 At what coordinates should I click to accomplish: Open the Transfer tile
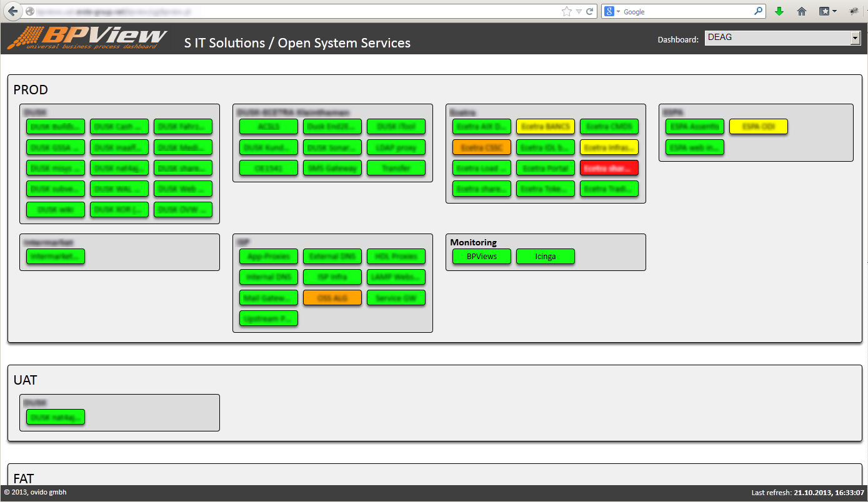[396, 168]
